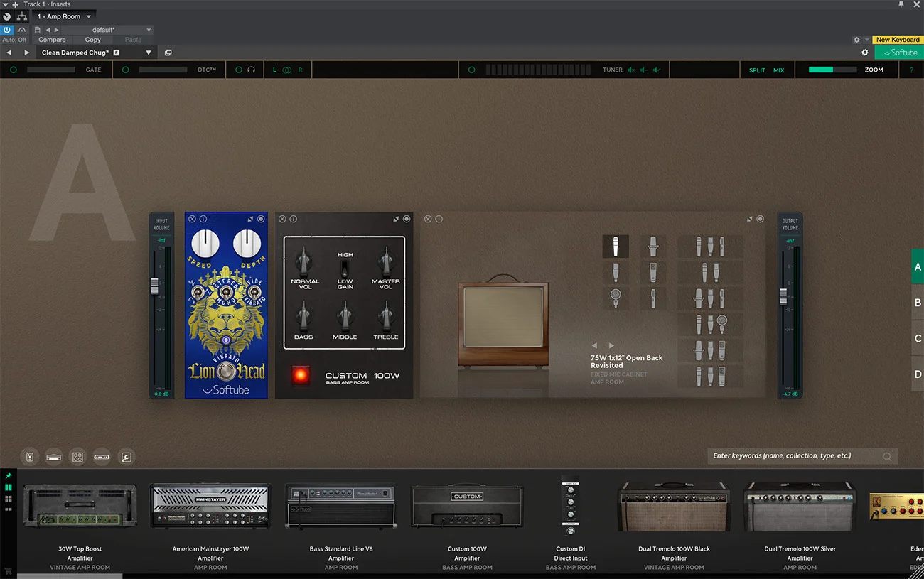The image size is (924, 579).
Task: Switch to signal chain tab B
Action: point(918,303)
